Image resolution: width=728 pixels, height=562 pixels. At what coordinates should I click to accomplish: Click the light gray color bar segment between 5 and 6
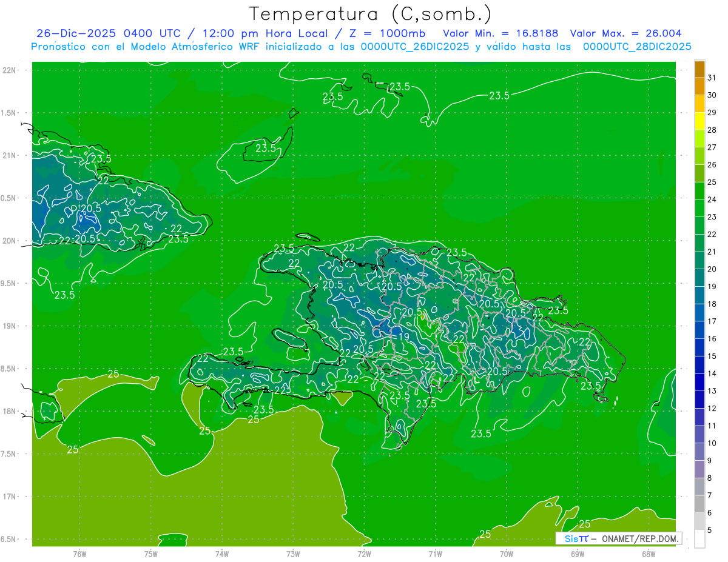point(699,521)
